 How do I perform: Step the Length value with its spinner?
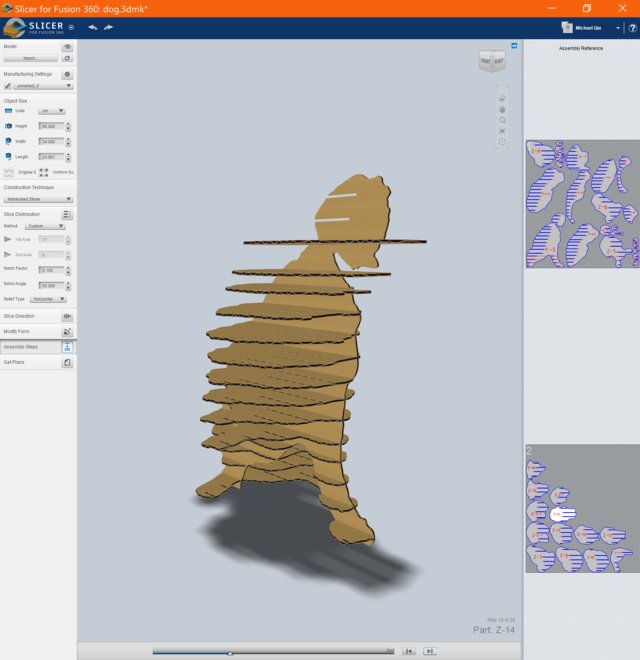(x=68, y=157)
